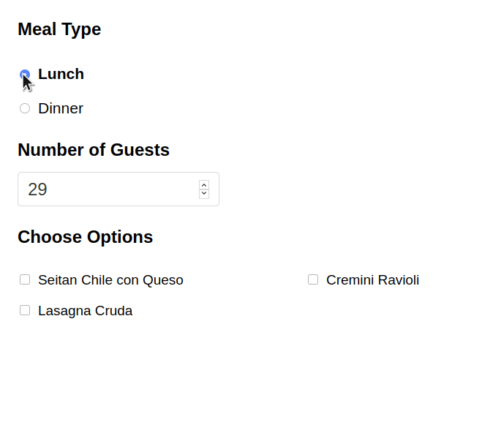Click the Dinner label text
This screenshot has height=425, width=504.
(x=61, y=108)
